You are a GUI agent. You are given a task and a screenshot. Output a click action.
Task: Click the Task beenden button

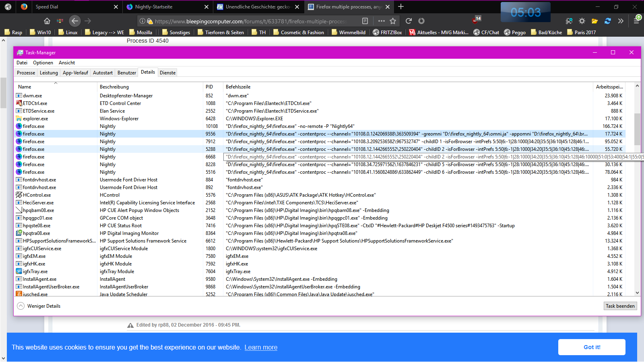tap(620, 306)
